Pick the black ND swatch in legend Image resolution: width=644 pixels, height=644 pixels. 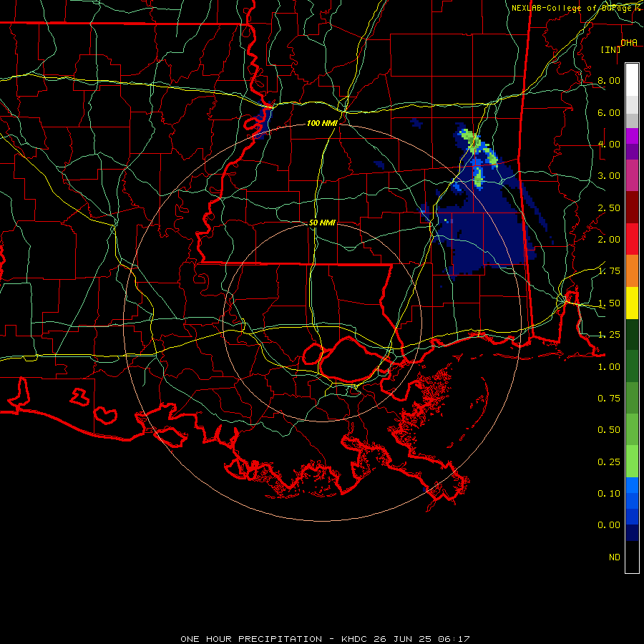pyautogui.click(x=632, y=557)
